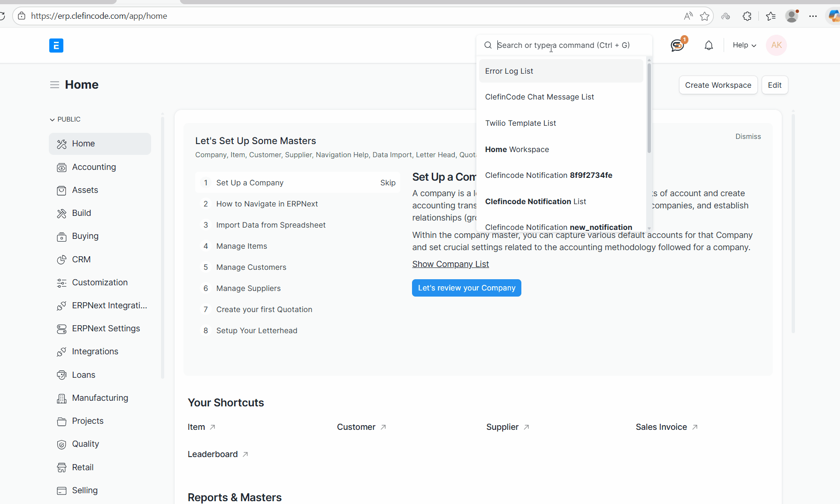The height and width of the screenshot is (504, 840).
Task: Click the Create Workspace button
Action: point(718,85)
